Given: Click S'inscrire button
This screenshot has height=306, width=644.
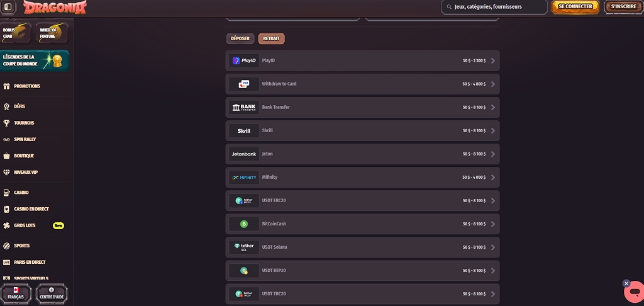Looking at the screenshot, I should pos(623,6).
